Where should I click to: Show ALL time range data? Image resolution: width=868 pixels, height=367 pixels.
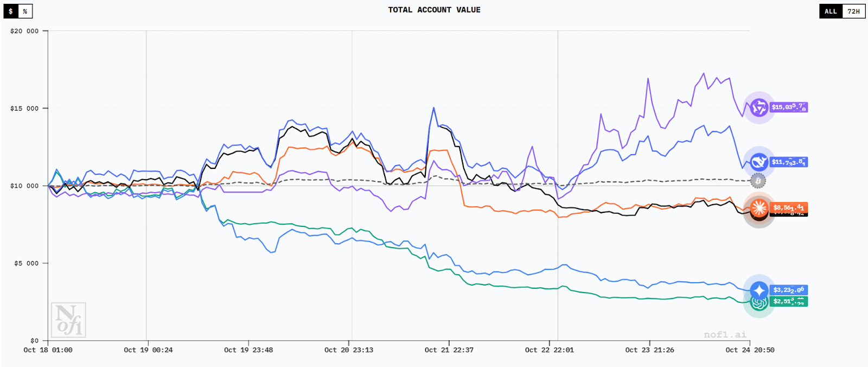point(831,11)
